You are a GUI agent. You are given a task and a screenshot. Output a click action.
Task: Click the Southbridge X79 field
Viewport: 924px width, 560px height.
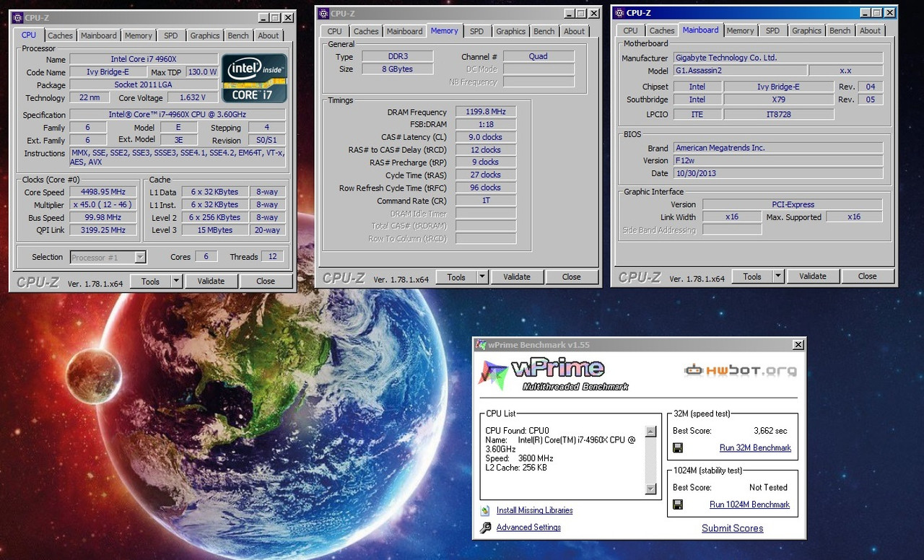[x=779, y=100]
